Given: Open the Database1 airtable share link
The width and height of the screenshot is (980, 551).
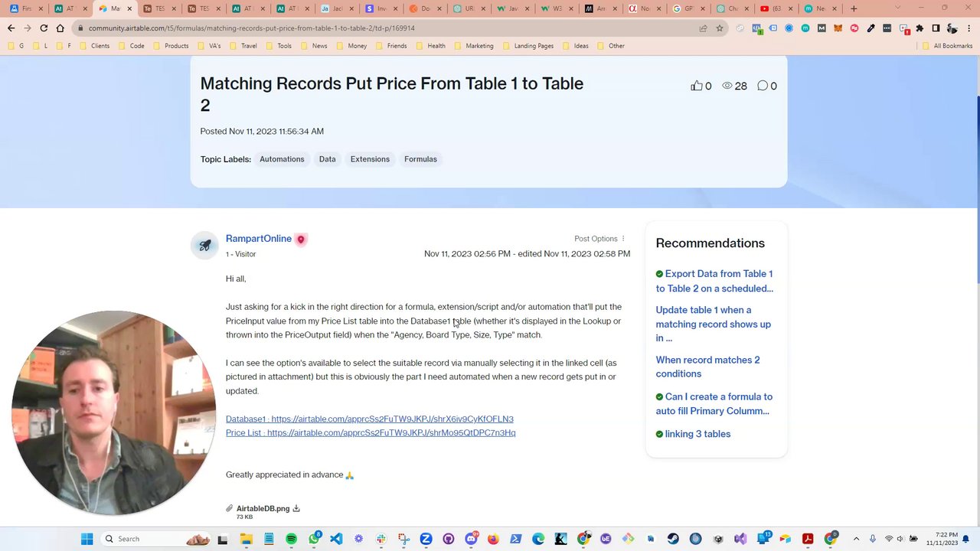Looking at the screenshot, I should [370, 419].
